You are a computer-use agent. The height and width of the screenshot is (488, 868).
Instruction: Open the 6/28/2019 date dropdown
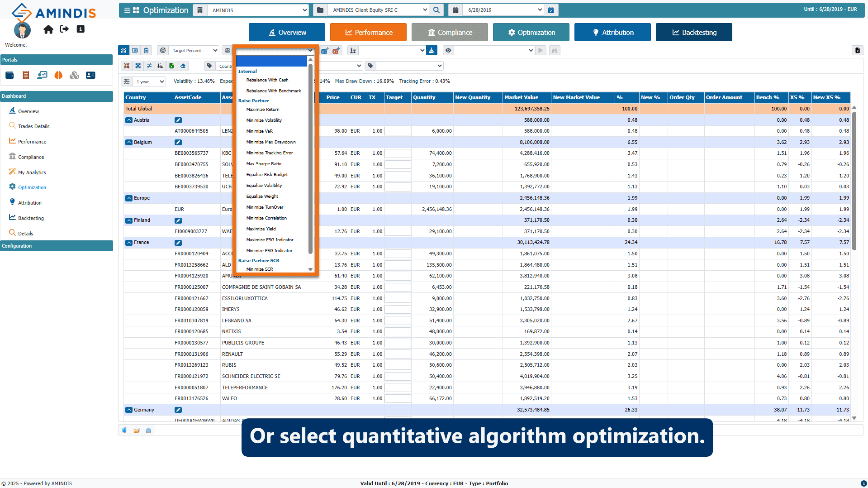(x=503, y=10)
